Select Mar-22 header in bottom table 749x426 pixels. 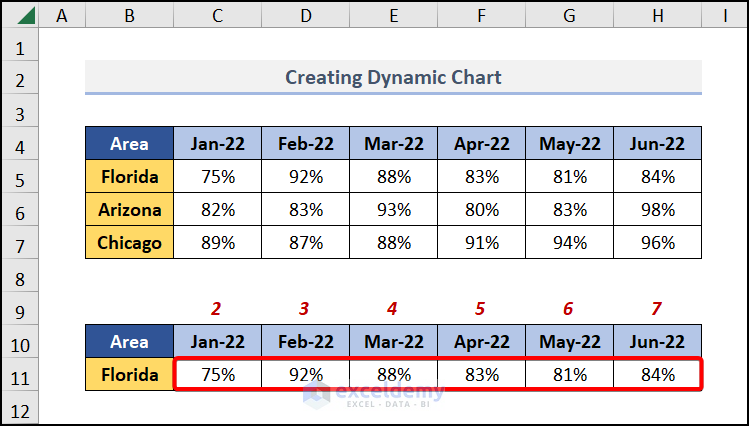pos(393,342)
